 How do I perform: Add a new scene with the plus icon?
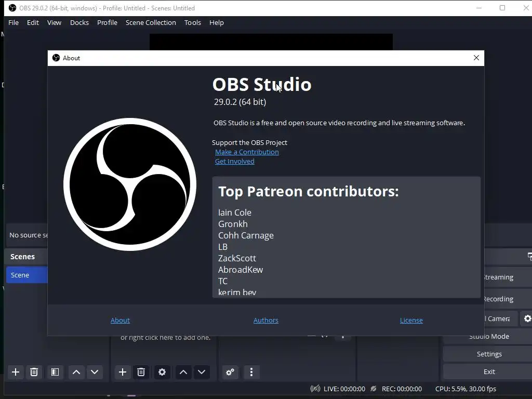16,372
